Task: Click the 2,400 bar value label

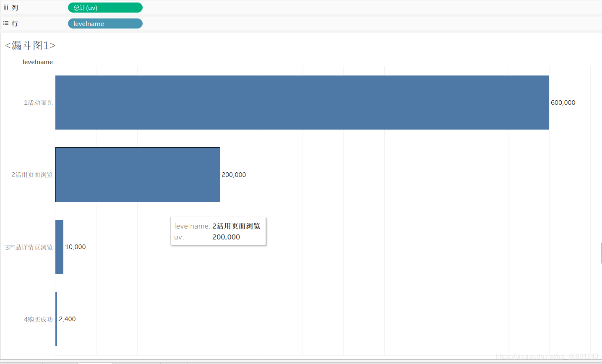Action: coord(67,319)
